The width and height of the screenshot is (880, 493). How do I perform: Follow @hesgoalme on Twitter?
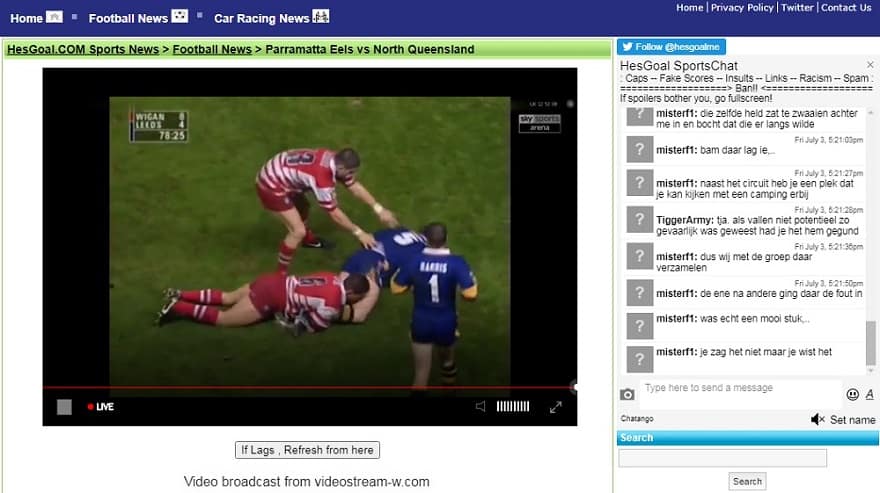click(x=671, y=46)
